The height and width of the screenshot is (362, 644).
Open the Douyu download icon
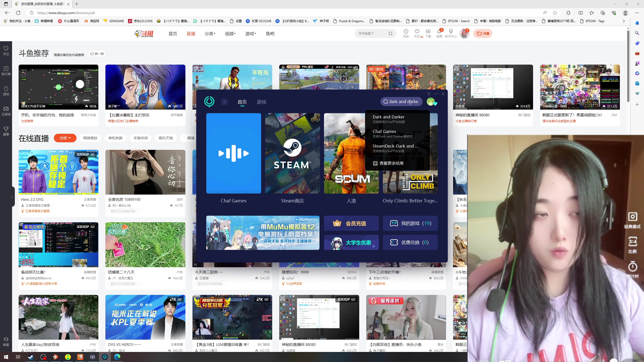(428, 32)
